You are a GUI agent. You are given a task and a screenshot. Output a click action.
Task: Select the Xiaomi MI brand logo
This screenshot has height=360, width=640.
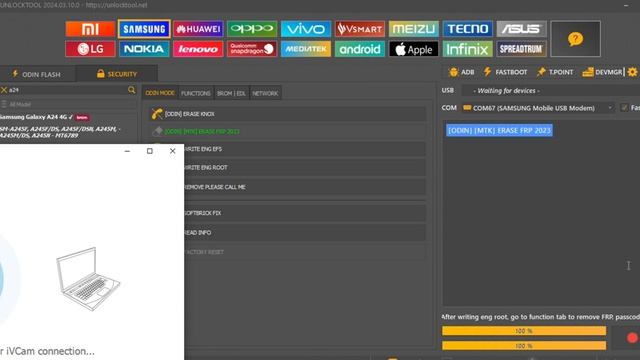[x=90, y=29]
